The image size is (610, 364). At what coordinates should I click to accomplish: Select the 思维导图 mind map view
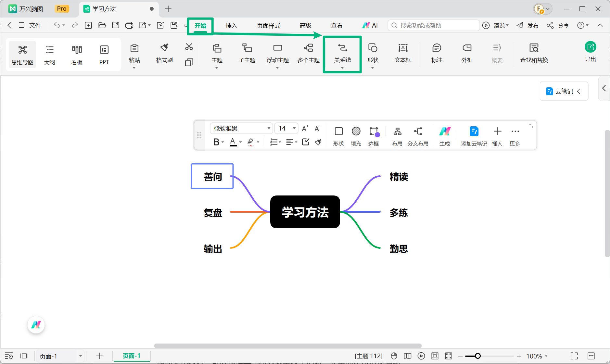tap(22, 55)
